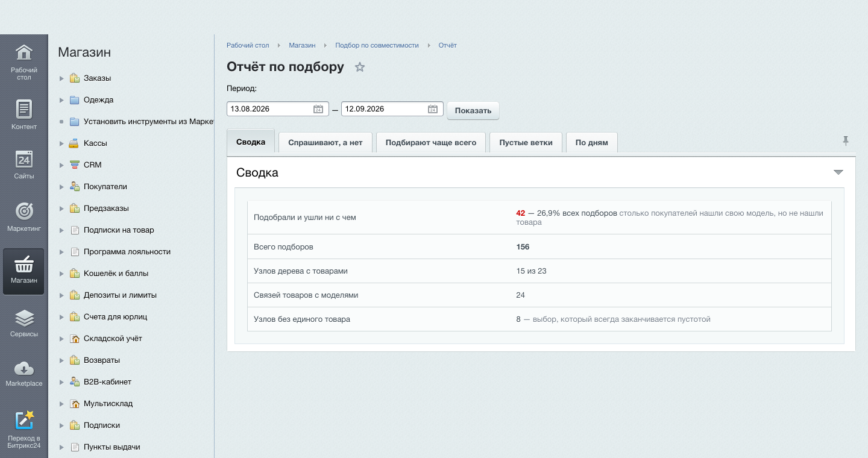Viewport: 868px width, 458px height.
Task: Open the Рабочий стол section icon
Action: pos(24,52)
